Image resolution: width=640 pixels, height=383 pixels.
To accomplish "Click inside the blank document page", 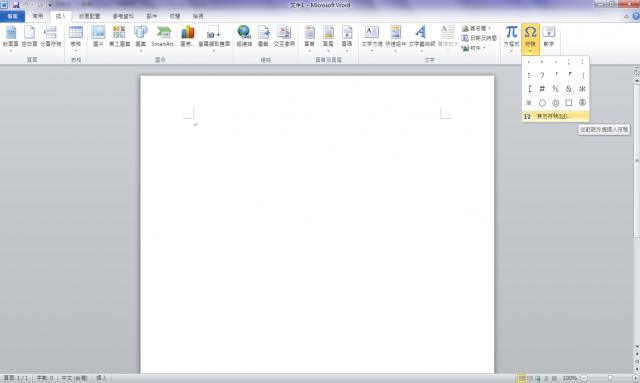I will pyautogui.click(x=317, y=225).
